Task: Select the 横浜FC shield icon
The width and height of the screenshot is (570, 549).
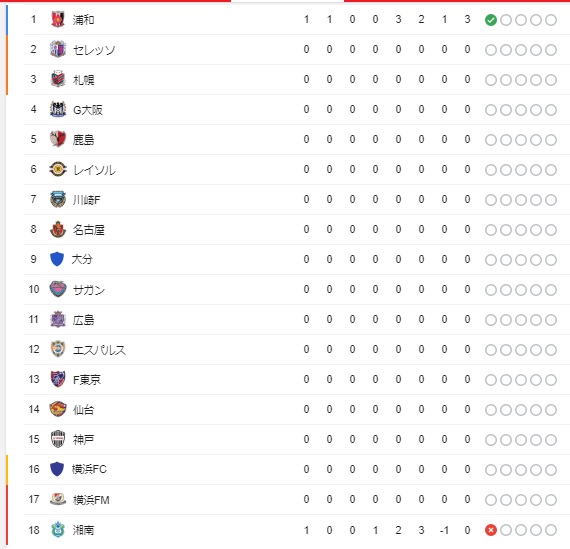Action: point(57,469)
